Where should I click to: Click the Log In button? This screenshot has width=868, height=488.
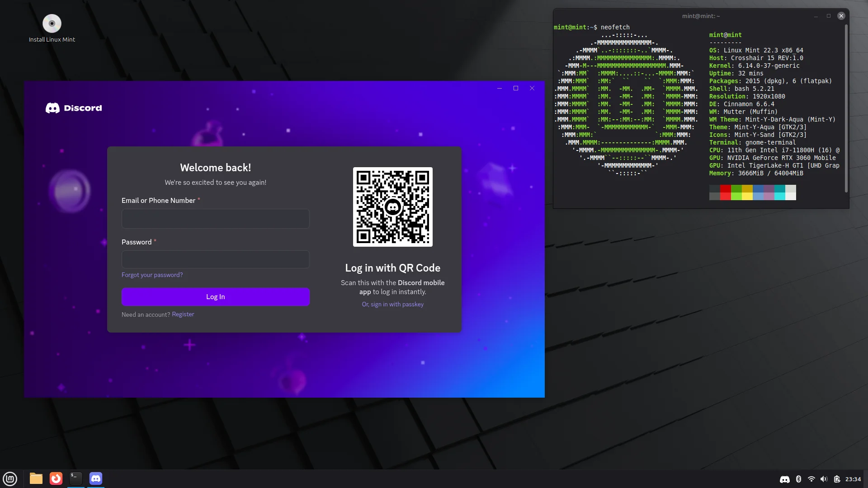216,297
